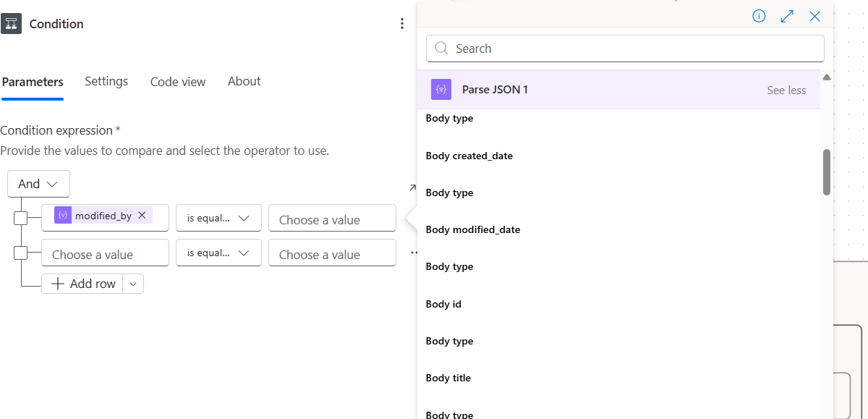Click the See less link for Parse JSON 1
This screenshot has height=419, width=868.
click(x=786, y=90)
